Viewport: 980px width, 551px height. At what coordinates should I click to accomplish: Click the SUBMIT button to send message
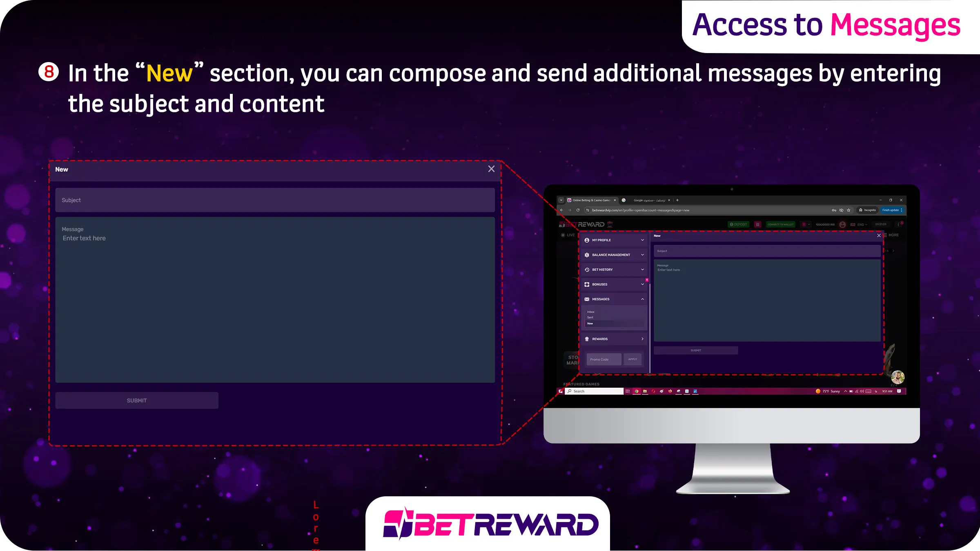(x=137, y=400)
